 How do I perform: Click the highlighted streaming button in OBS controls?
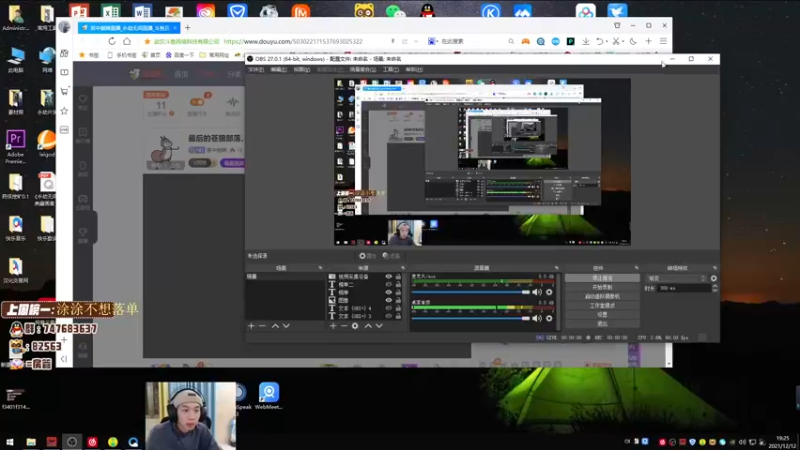(602, 278)
